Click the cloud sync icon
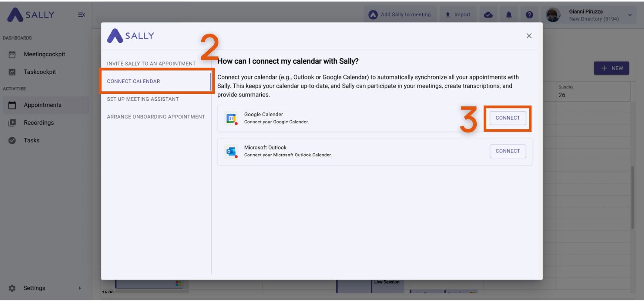The height and width of the screenshot is (302, 644). (488, 15)
